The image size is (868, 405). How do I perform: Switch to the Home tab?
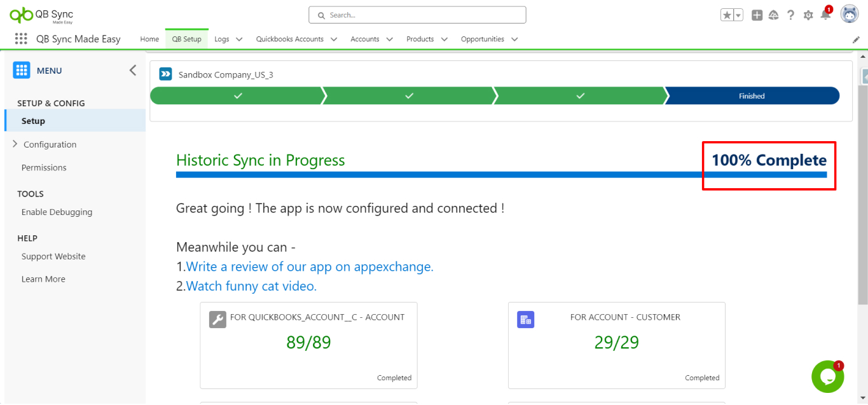click(149, 39)
